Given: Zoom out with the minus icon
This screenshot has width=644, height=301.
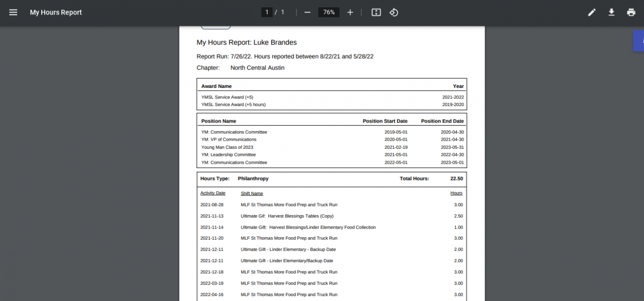Looking at the screenshot, I should [x=307, y=12].
